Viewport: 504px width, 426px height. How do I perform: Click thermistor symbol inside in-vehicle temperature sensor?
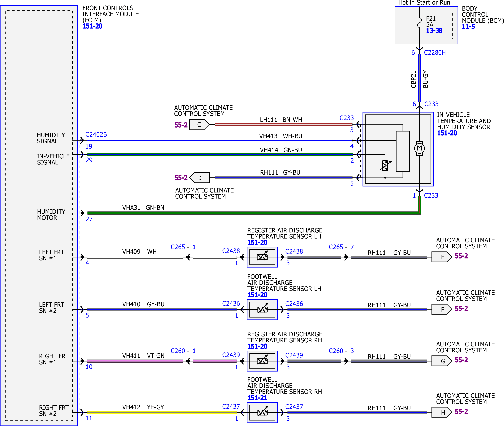[385, 165]
